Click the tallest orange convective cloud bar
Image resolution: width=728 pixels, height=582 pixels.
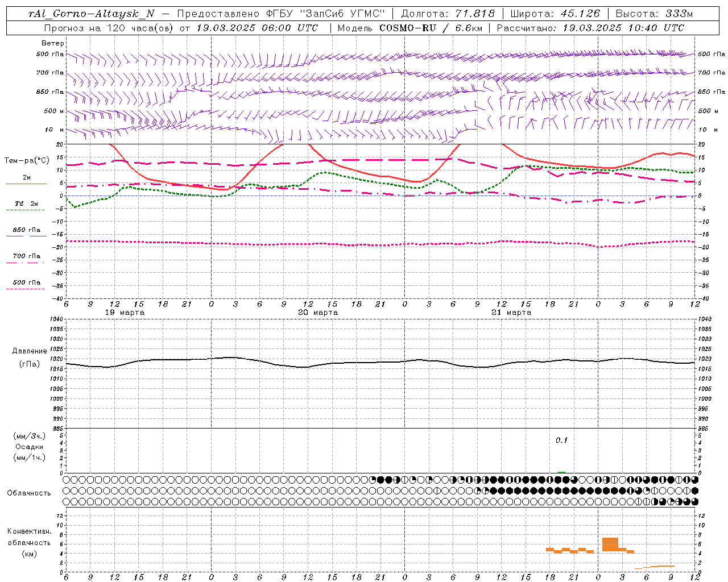click(610, 544)
